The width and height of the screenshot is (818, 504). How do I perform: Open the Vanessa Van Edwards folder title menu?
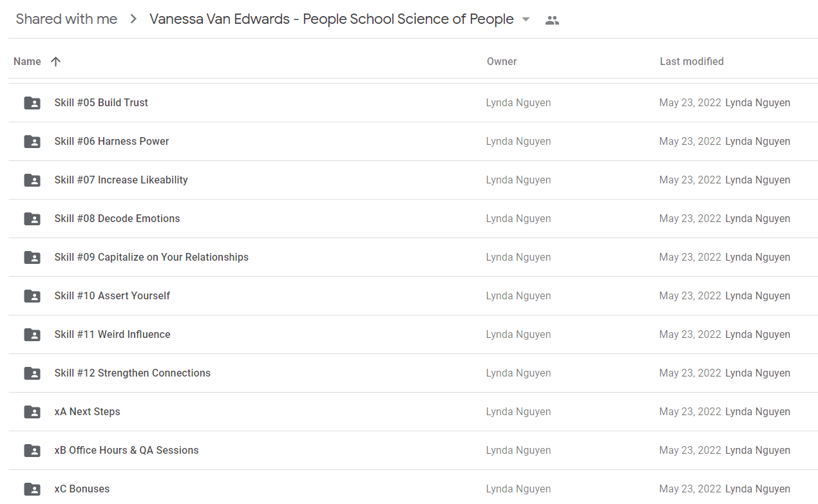(x=332, y=19)
